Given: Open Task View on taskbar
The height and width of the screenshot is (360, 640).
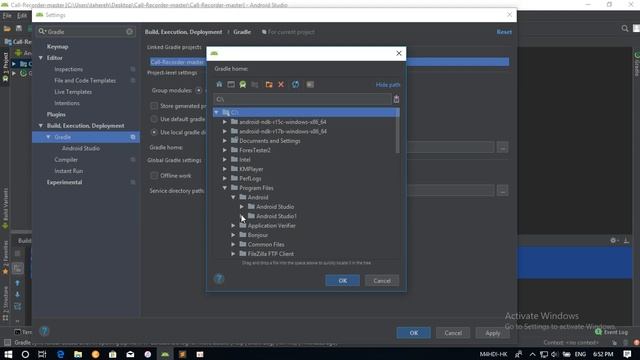Looking at the screenshot, I should (42, 354).
